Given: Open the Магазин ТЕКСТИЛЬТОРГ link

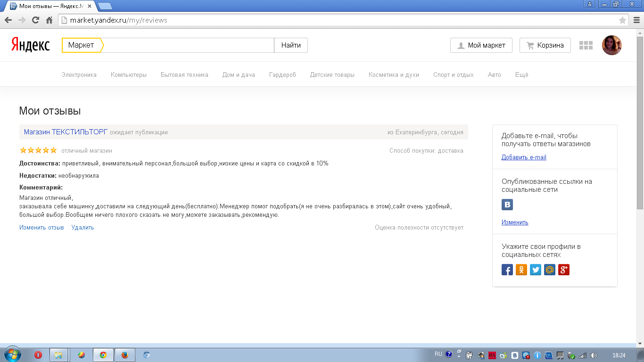Looking at the screenshot, I should (x=66, y=132).
